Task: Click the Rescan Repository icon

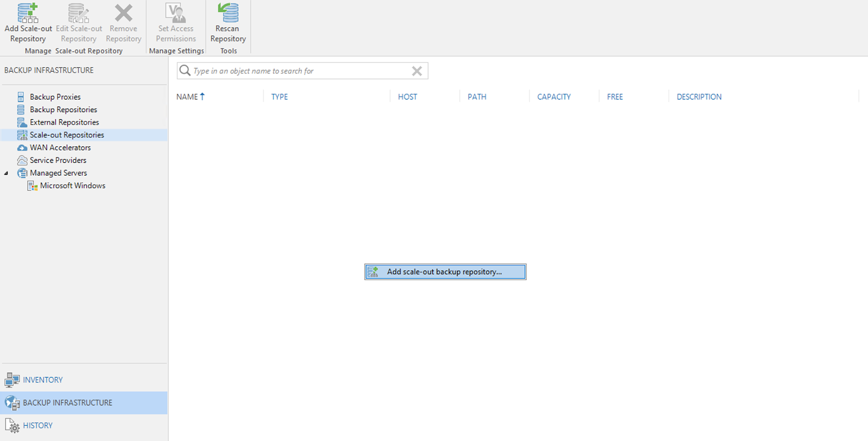Action: tap(228, 14)
